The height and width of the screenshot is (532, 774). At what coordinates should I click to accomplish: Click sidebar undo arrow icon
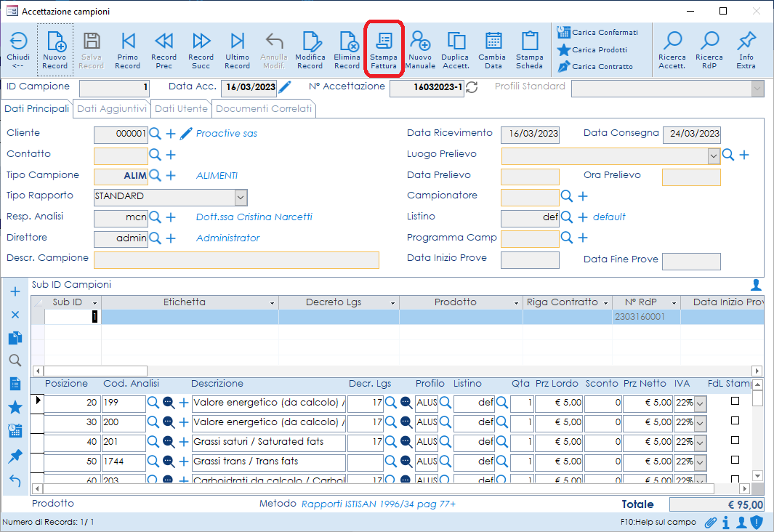pyautogui.click(x=15, y=480)
